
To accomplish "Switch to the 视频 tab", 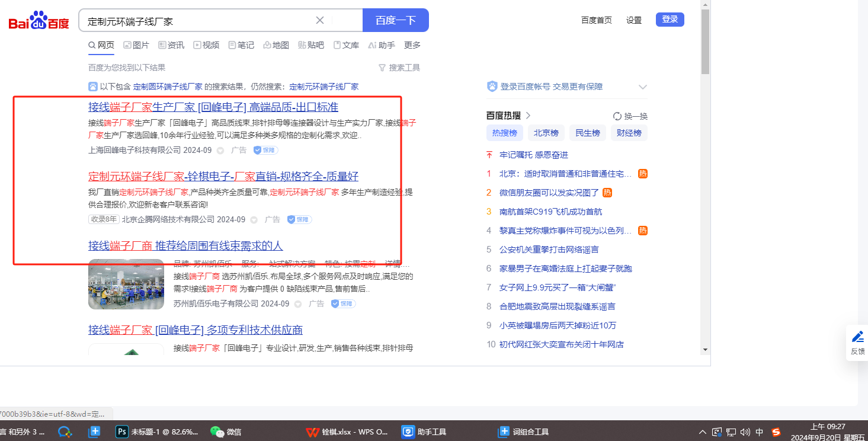I will point(206,45).
